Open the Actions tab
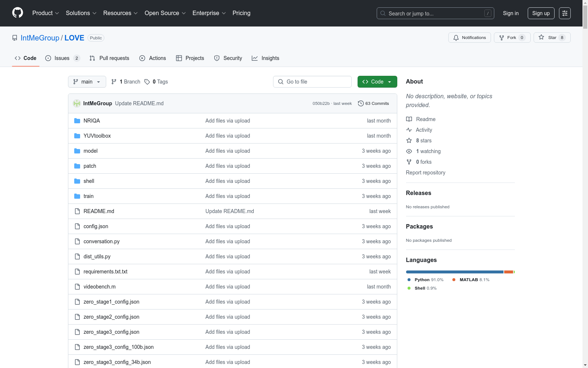Screen dimensions: 588x368 [153, 58]
